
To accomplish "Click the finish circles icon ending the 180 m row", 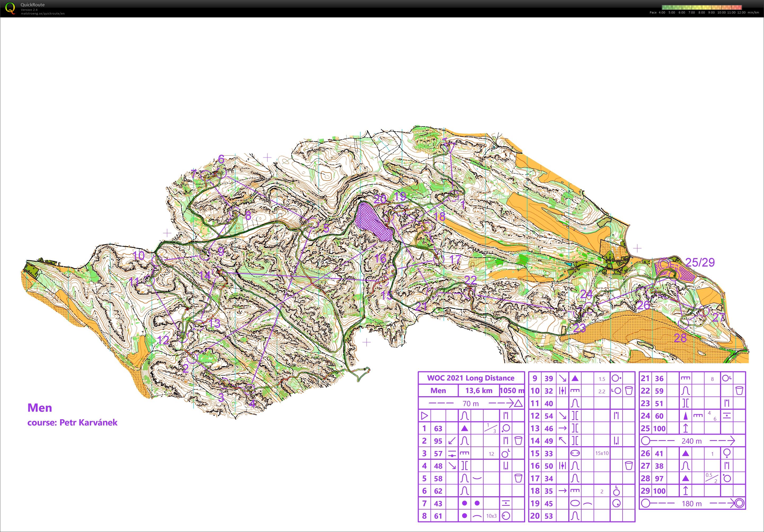I will [x=740, y=503].
